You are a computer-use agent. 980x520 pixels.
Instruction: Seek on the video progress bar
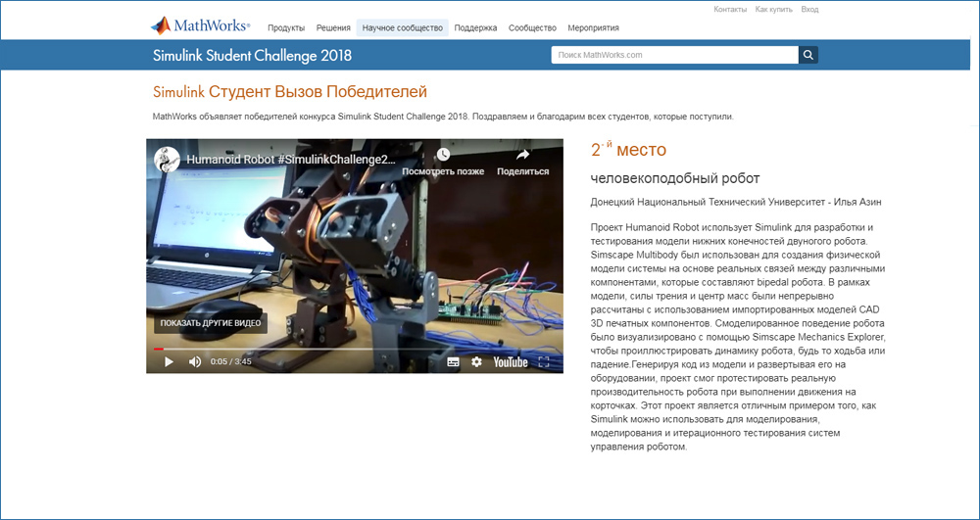355,349
